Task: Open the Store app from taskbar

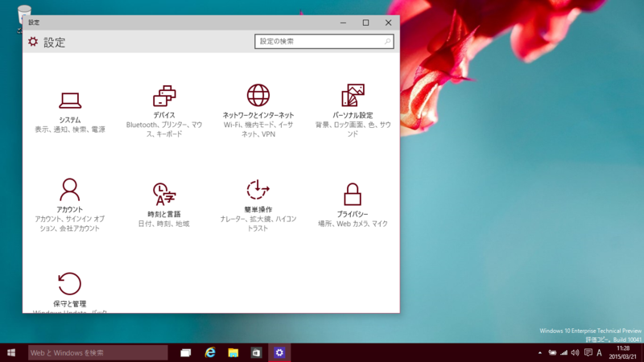Action: click(x=256, y=352)
